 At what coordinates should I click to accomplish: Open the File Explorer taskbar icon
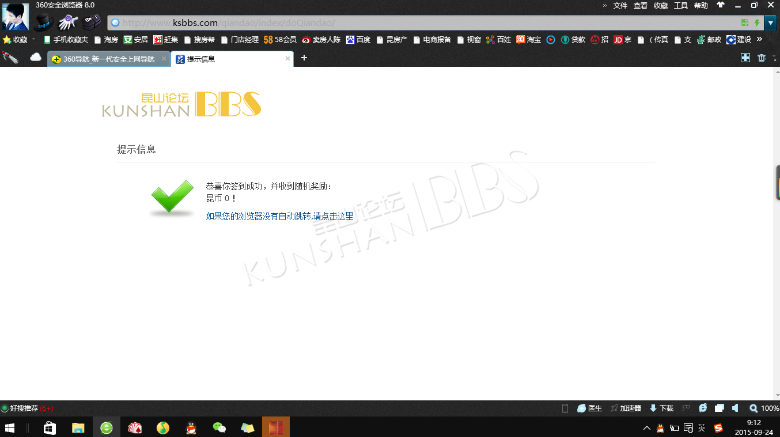(x=78, y=428)
